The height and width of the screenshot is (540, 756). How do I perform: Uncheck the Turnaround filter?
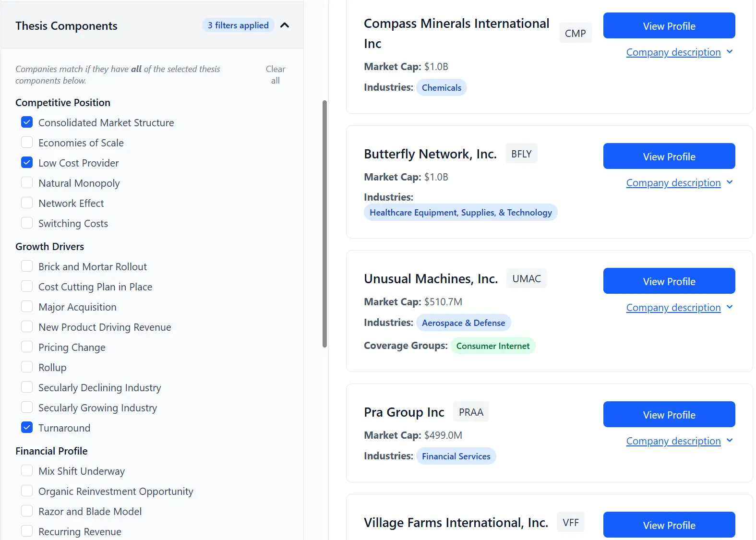(x=27, y=427)
